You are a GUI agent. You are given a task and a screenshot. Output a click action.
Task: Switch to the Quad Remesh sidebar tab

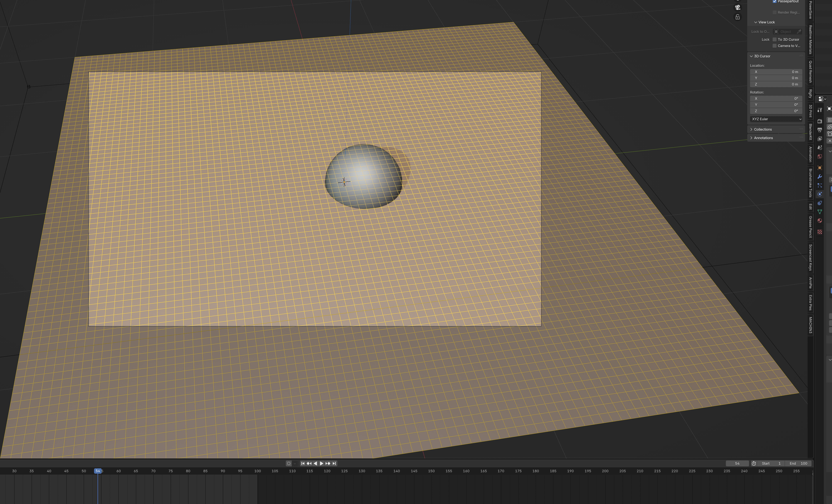click(810, 72)
